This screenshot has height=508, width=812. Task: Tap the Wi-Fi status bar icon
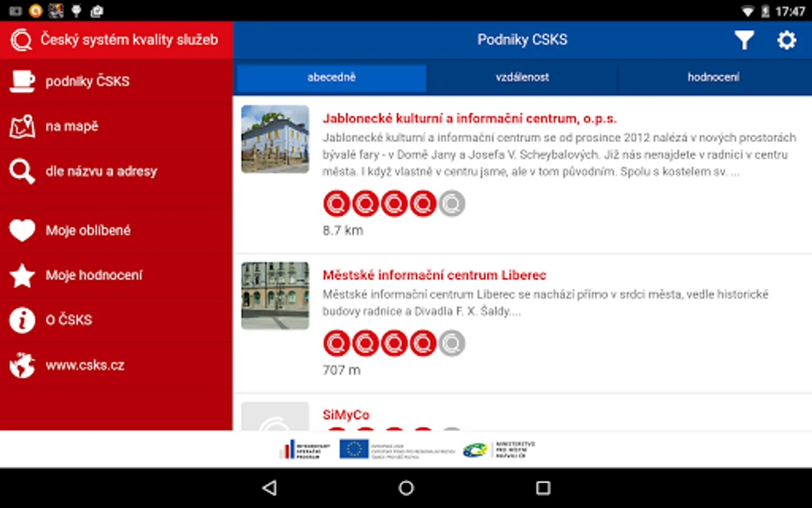748,11
